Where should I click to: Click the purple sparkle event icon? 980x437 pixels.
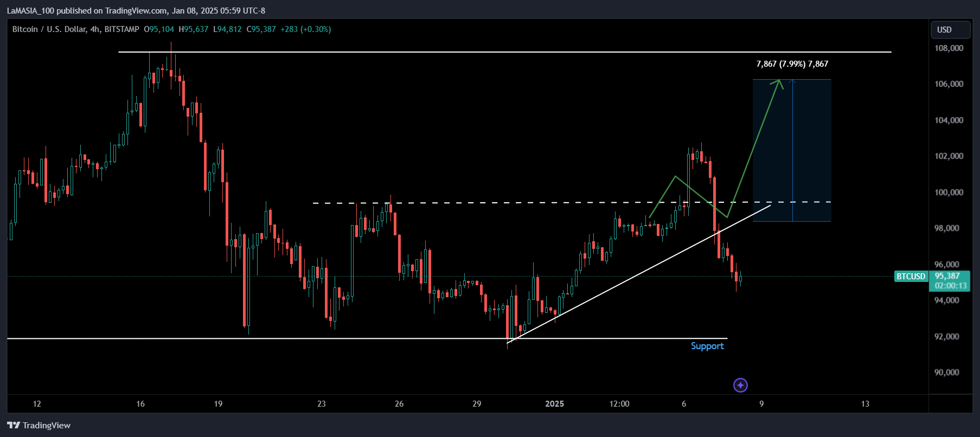740,385
